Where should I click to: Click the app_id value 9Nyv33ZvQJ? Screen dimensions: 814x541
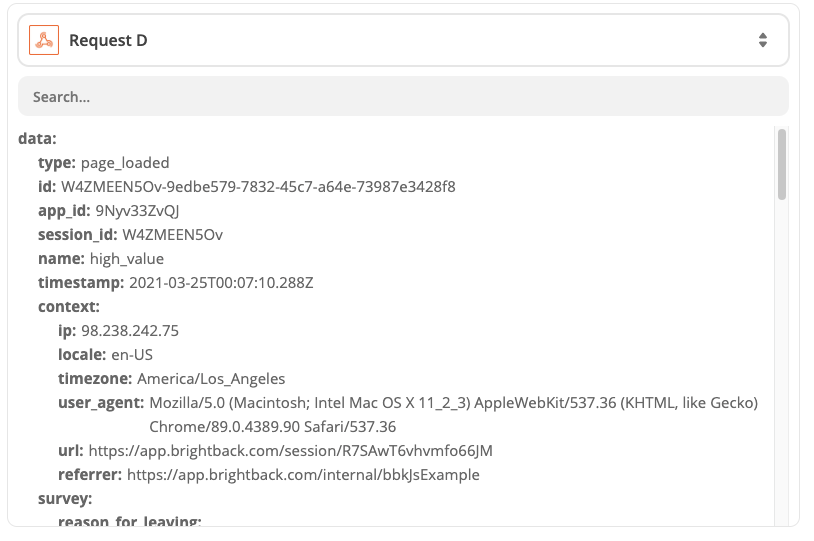pos(137,210)
